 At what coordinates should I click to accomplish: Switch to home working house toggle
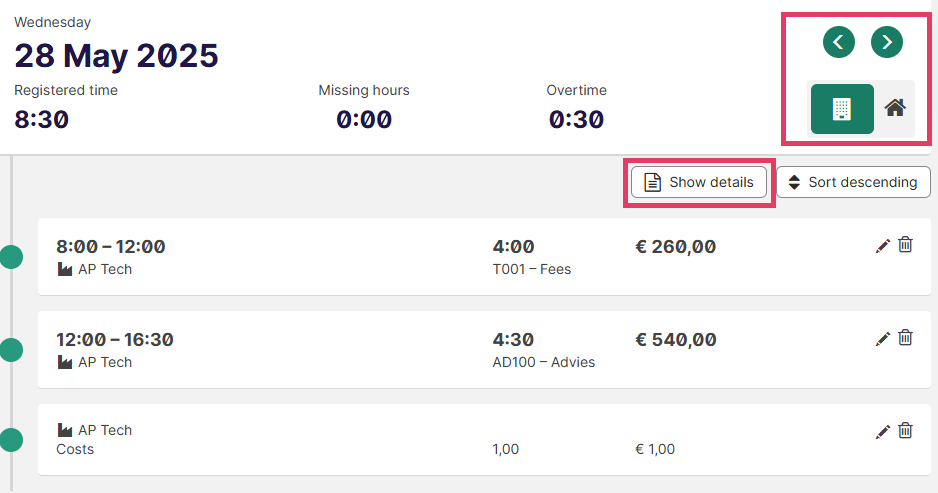[x=895, y=108]
